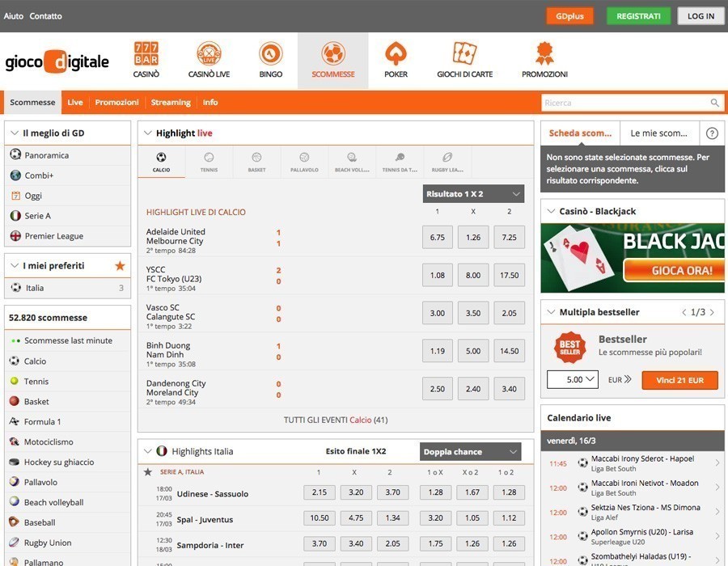Open Motociclismo sport category
Viewport: 728px width, 566px height.
click(x=68, y=441)
